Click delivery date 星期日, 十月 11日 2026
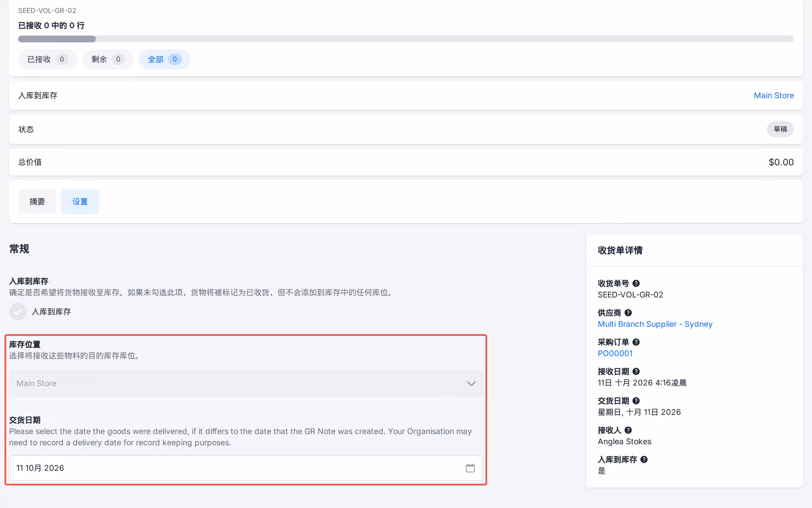This screenshot has width=812, height=508. 639,412
